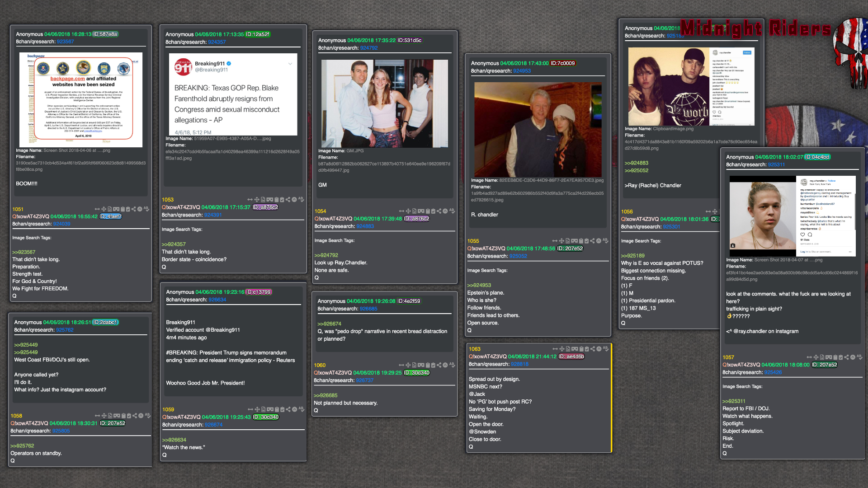Click the ID: 4faef7 badge on post 1051
Image resolution: width=868 pixels, height=488 pixels.
pyautogui.click(x=111, y=216)
